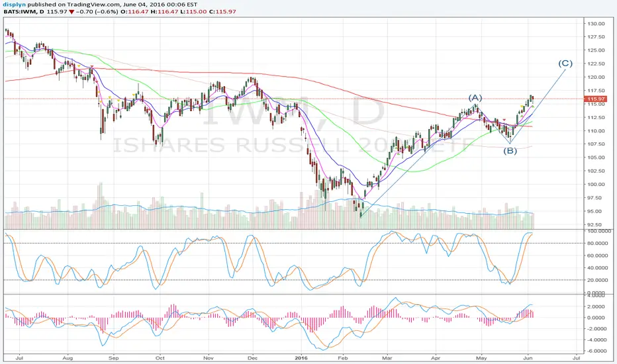This screenshot has width=617, height=364.
Task: Click the red down-triangle change indicator
Action: (x=71, y=12)
